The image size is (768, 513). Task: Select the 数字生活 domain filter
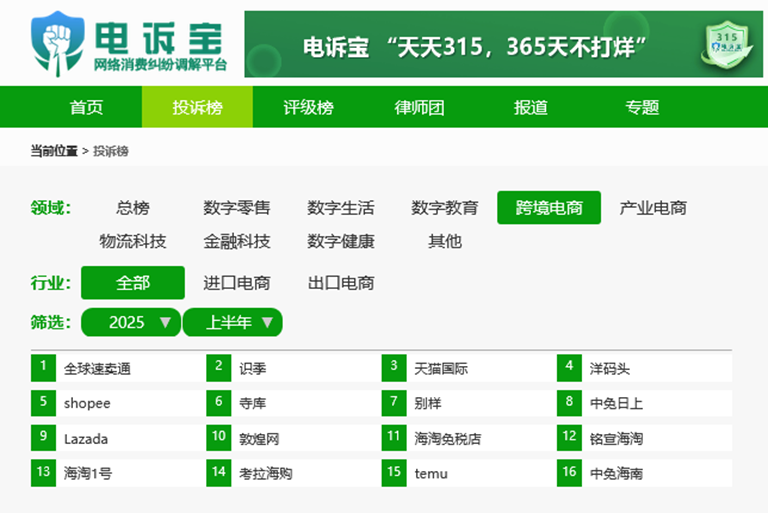[x=340, y=208]
